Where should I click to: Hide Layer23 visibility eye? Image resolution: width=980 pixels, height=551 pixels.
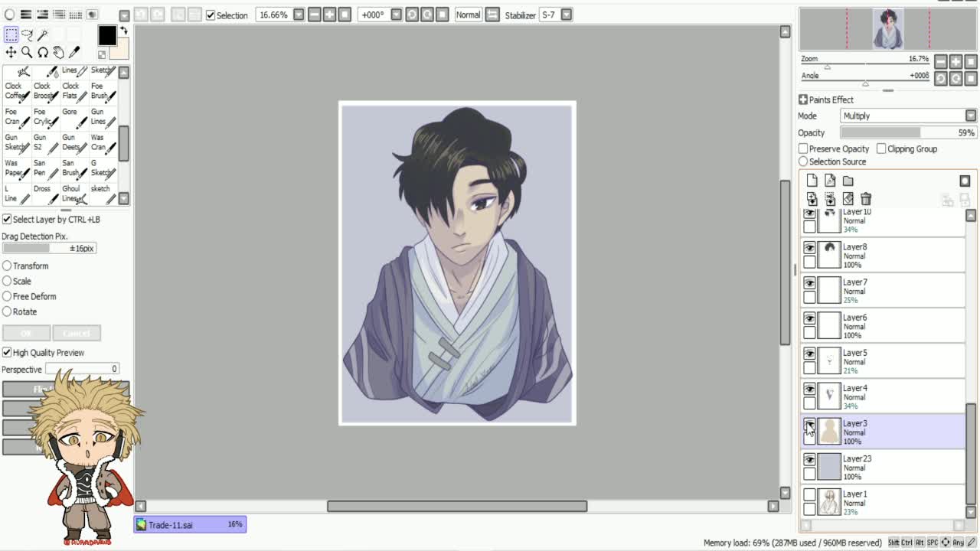[x=809, y=460]
